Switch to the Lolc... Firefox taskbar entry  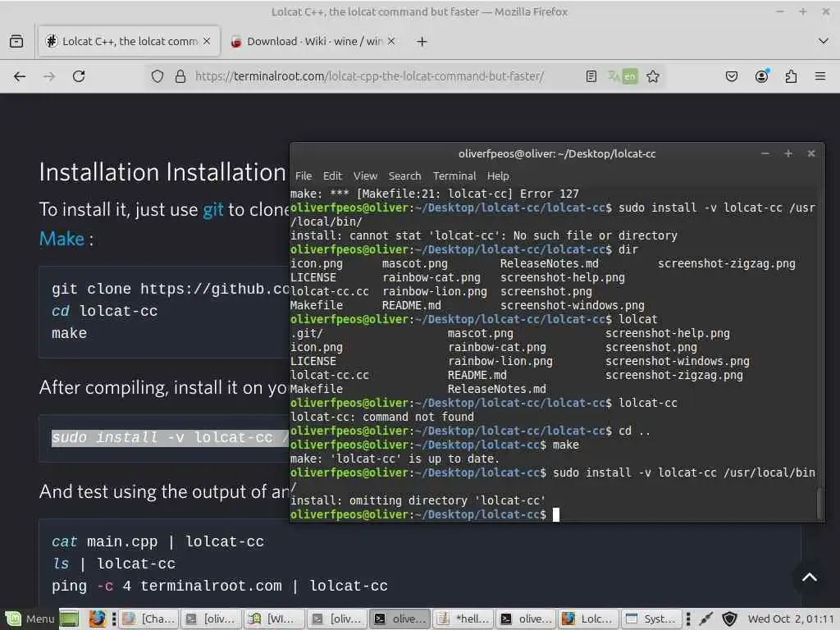click(588, 619)
